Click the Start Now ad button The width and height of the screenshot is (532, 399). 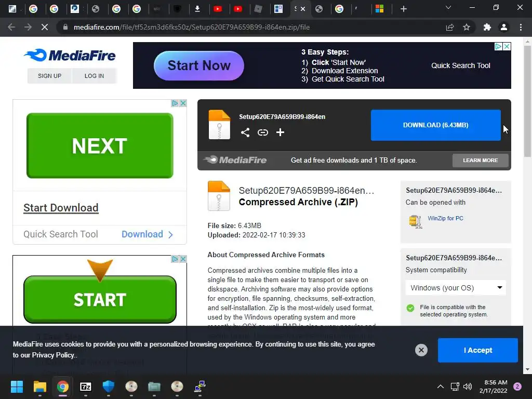point(199,65)
